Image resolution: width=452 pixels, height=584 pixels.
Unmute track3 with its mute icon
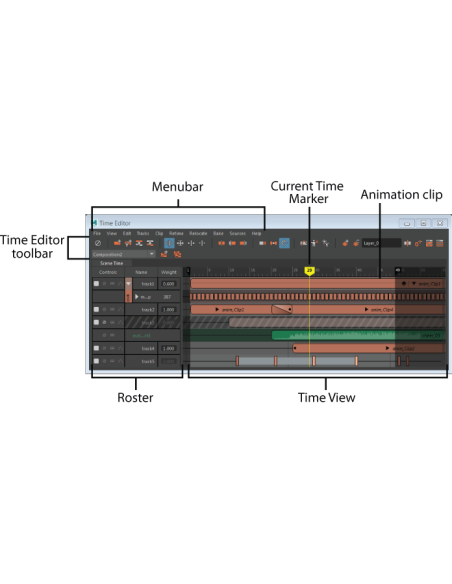coord(104,322)
